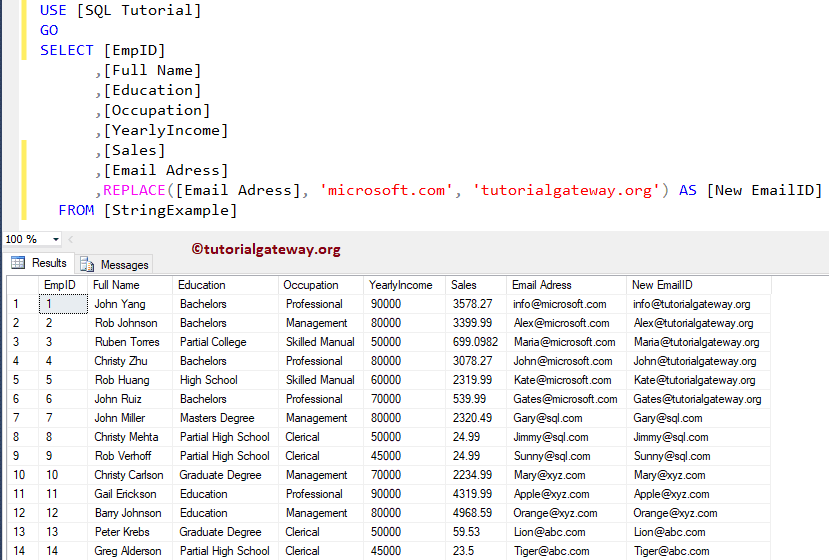Select the Maria@tutorialgateway.org cell

(x=699, y=342)
